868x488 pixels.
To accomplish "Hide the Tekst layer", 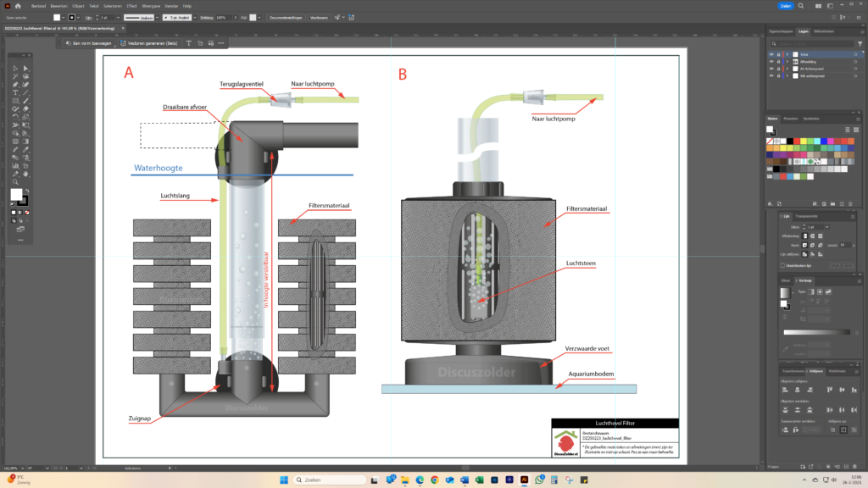I will coord(771,55).
